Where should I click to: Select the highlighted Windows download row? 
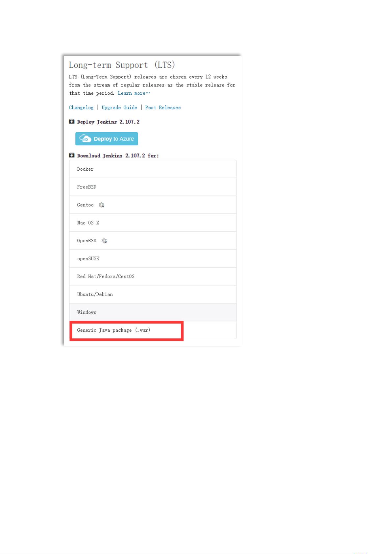[153, 312]
